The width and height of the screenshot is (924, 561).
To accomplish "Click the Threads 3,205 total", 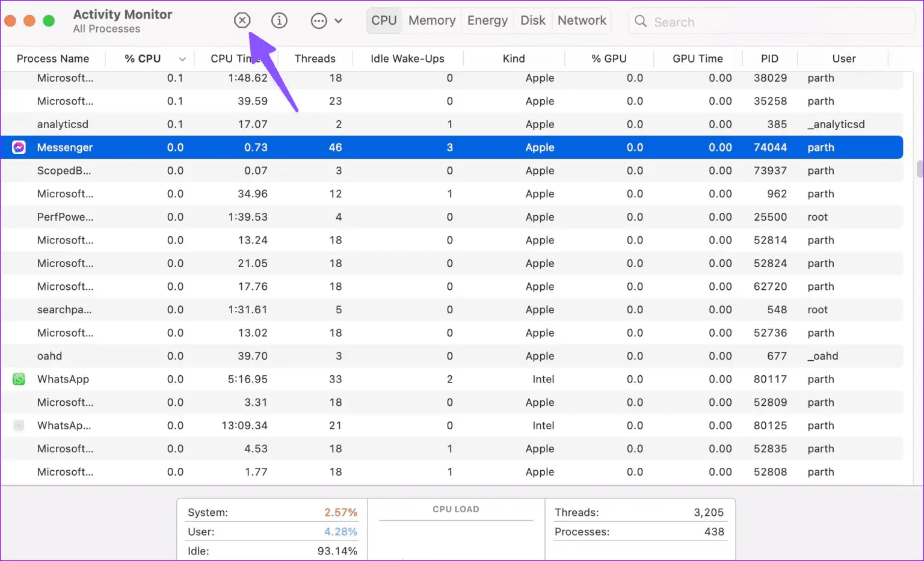I will point(709,512).
